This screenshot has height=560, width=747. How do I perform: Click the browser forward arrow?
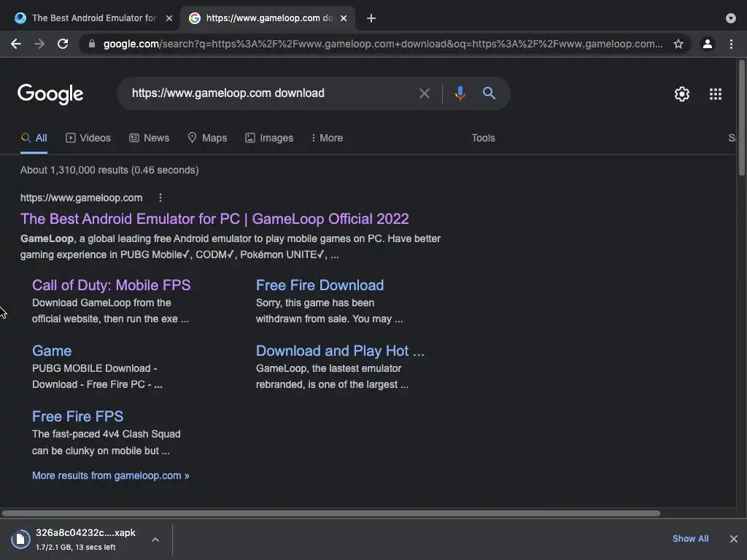39,44
